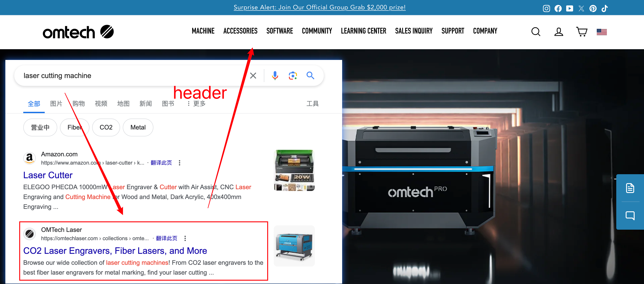Open the account profile icon

click(559, 32)
